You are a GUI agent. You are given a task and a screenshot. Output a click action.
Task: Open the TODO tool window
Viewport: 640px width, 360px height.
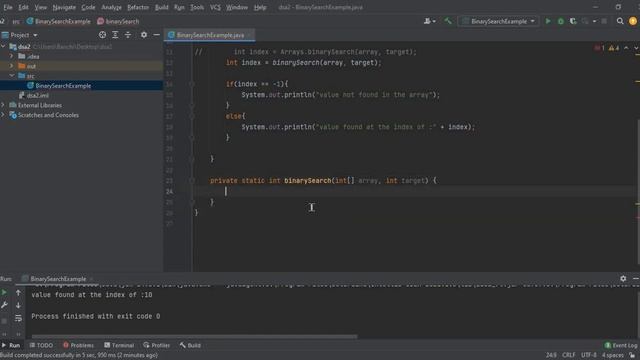click(41, 345)
